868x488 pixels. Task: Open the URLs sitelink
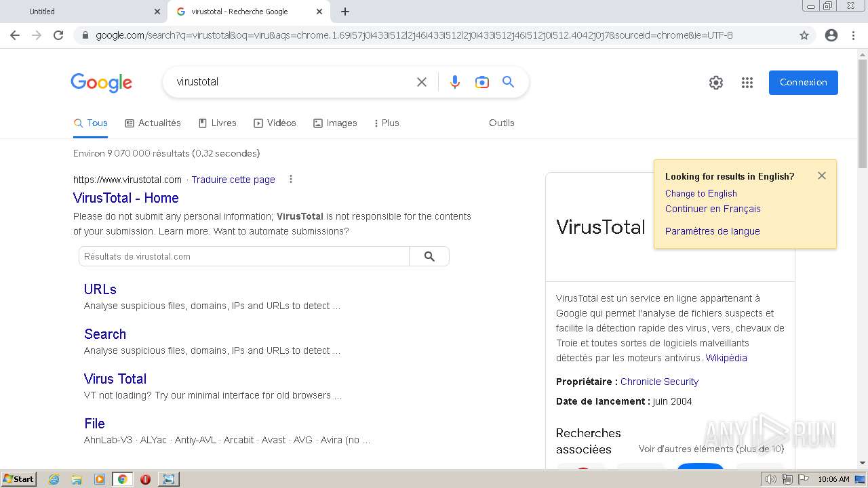[x=100, y=289]
